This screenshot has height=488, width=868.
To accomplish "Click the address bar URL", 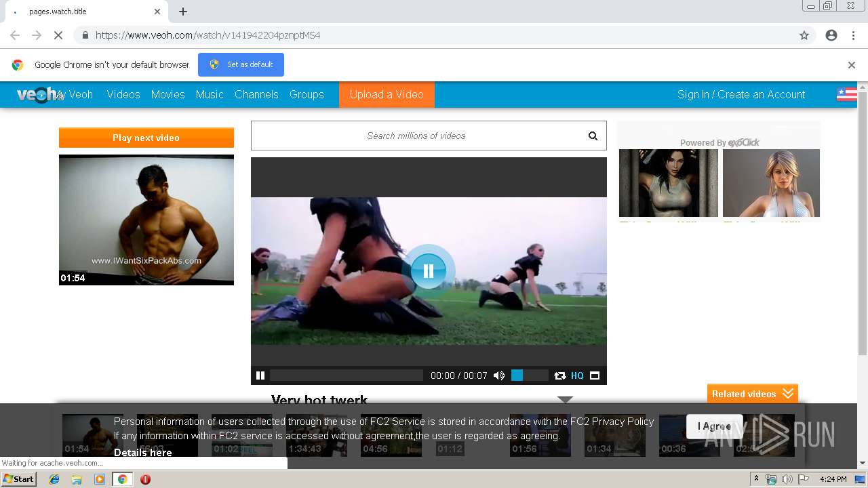I will tap(208, 35).
